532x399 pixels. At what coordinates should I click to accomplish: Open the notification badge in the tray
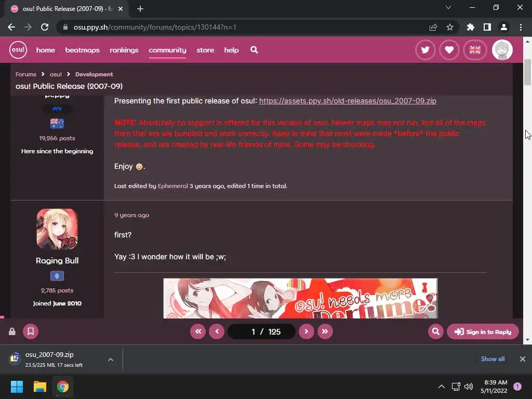(517, 387)
